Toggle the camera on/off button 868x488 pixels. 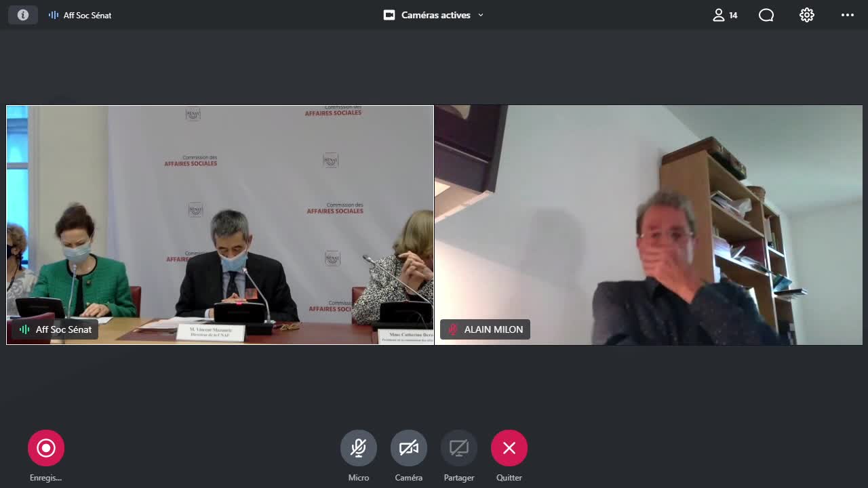pyautogui.click(x=409, y=448)
